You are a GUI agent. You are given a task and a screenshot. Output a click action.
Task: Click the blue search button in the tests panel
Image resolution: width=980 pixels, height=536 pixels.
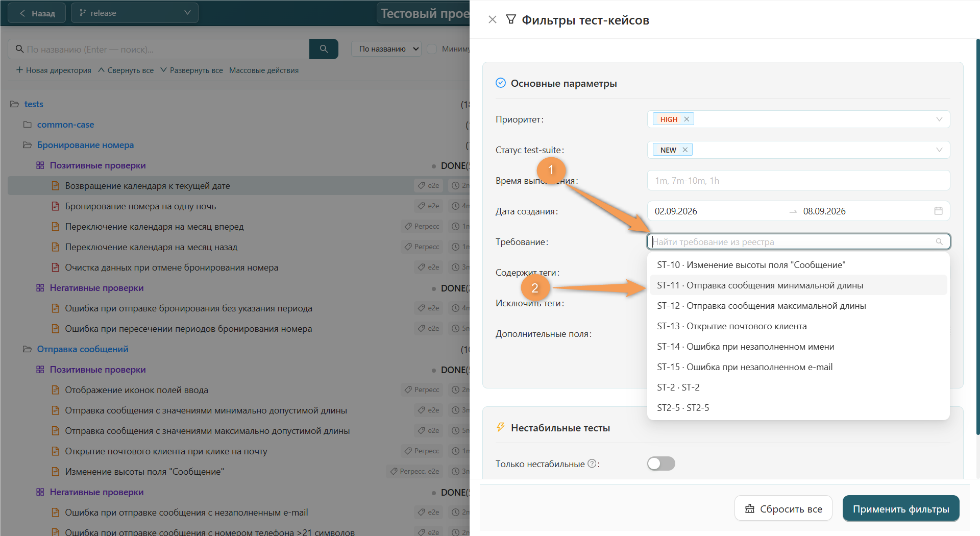tap(324, 49)
